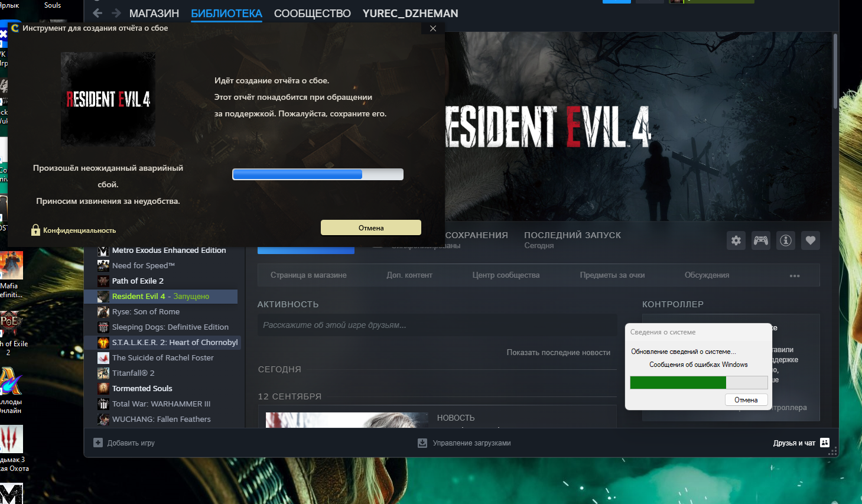Open the Конфиденциальность privacy link
The width and height of the screenshot is (862, 504).
[x=79, y=230]
